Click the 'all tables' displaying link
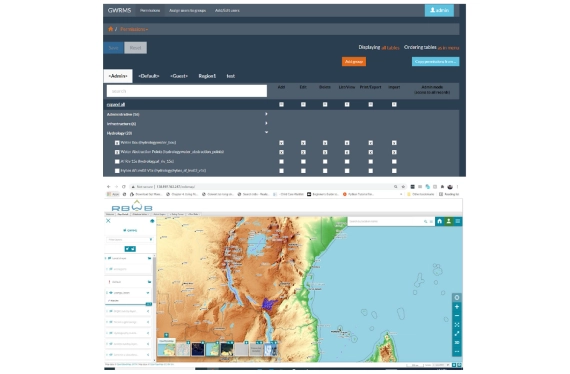The image size is (570, 374). click(x=390, y=48)
